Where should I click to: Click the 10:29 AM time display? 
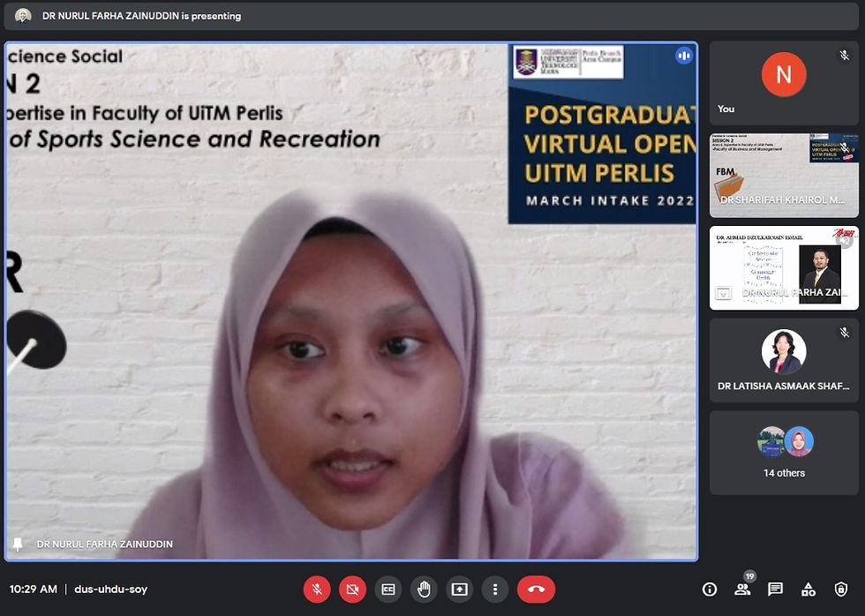click(x=34, y=589)
